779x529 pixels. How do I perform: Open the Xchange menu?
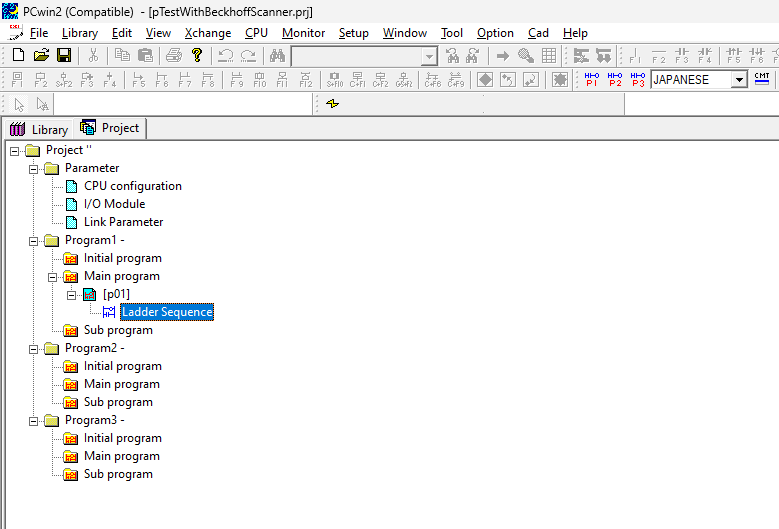pos(207,33)
